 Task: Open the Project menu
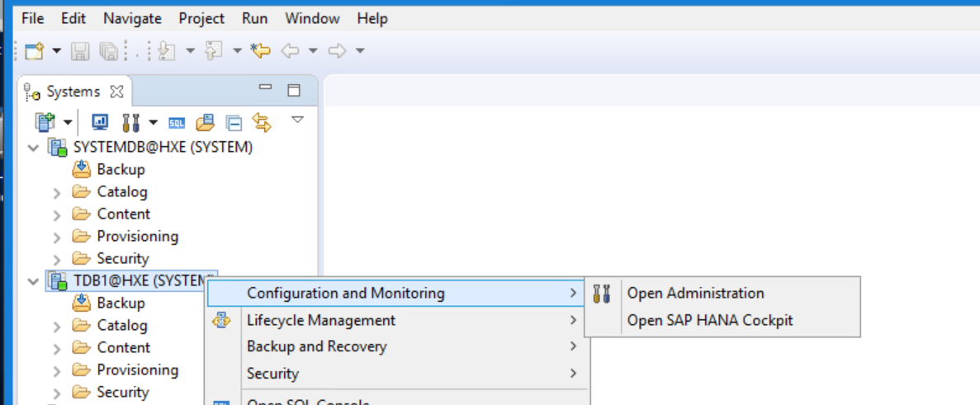point(201,19)
